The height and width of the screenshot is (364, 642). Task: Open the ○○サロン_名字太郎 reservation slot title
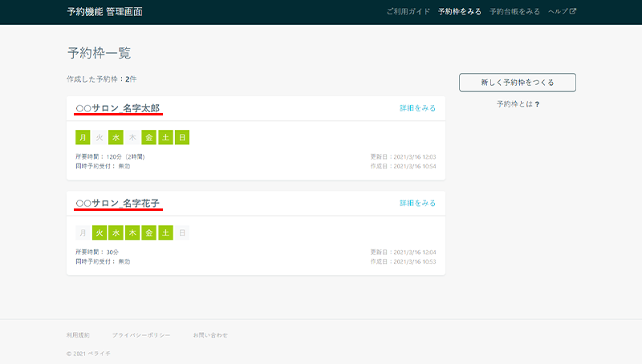point(118,108)
